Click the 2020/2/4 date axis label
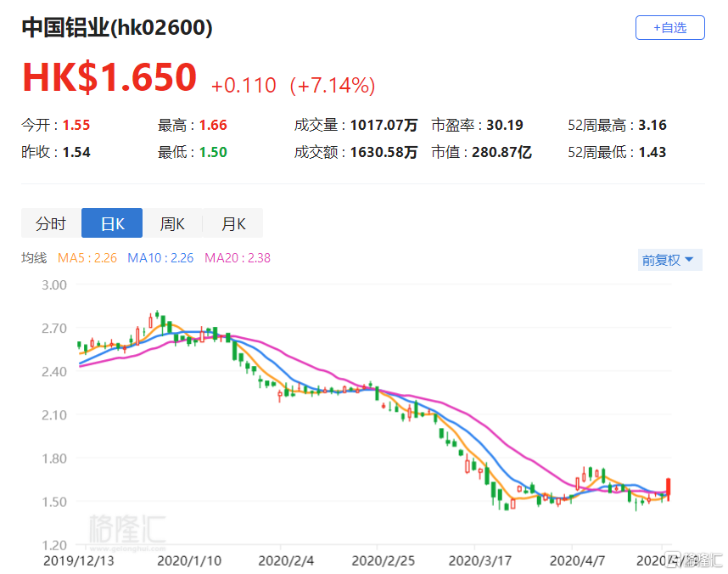This screenshot has height=574, width=728. point(286,561)
